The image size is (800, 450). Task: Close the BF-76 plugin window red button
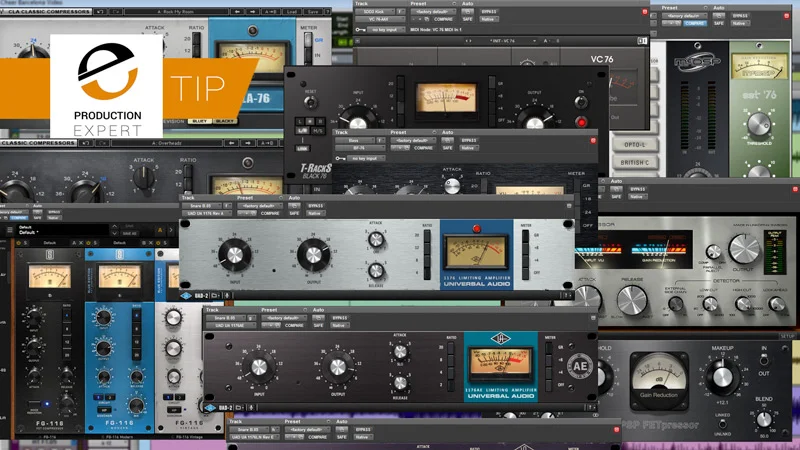point(593,140)
